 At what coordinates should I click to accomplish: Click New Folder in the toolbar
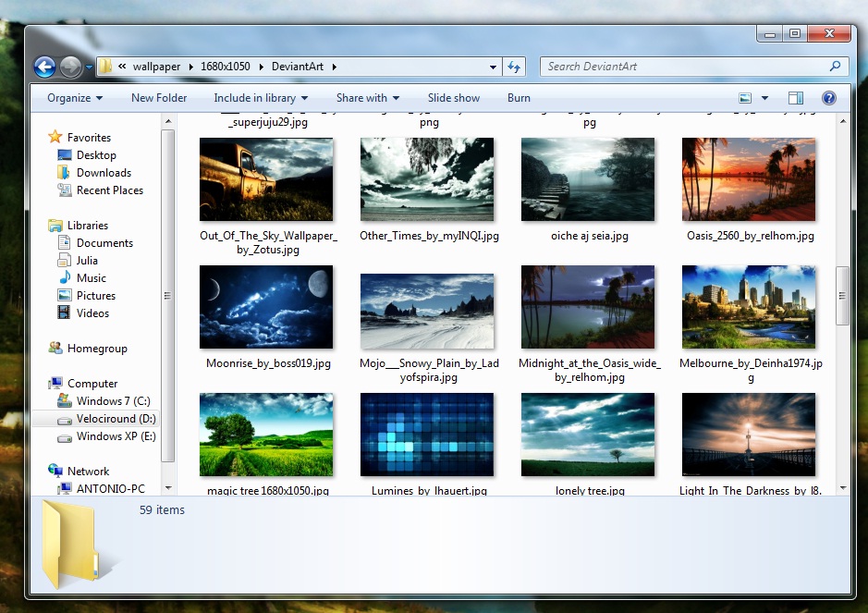click(159, 98)
